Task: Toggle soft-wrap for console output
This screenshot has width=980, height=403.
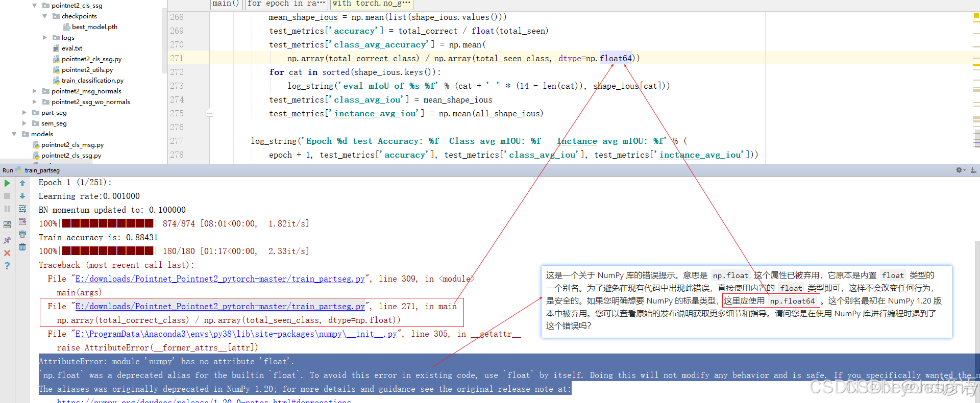Action: point(22,209)
